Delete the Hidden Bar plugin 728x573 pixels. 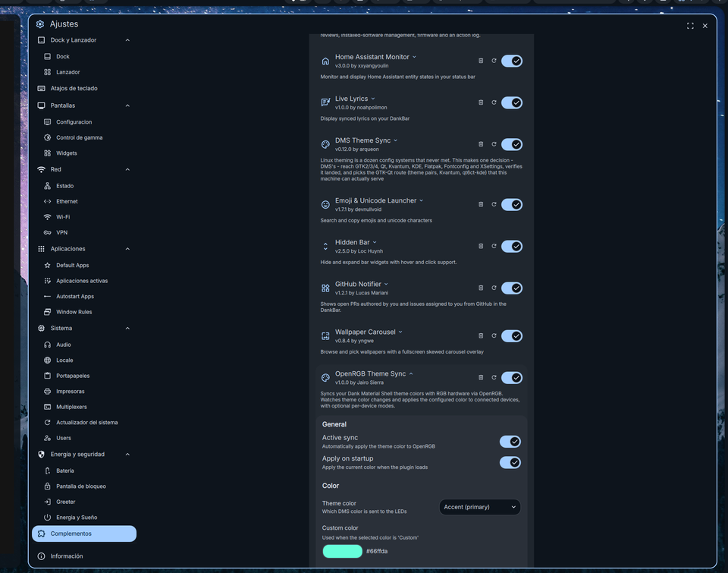tap(481, 247)
